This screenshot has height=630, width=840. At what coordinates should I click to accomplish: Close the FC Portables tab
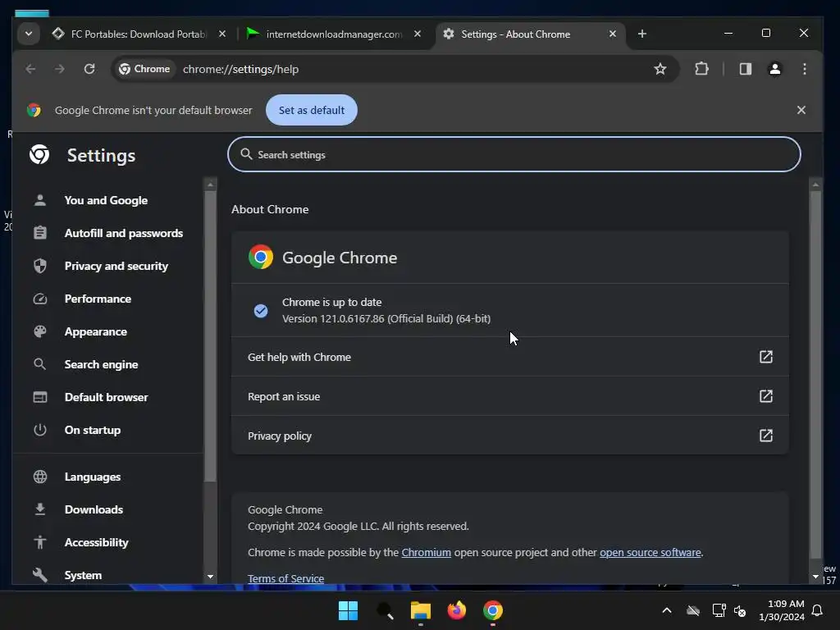[x=222, y=34]
